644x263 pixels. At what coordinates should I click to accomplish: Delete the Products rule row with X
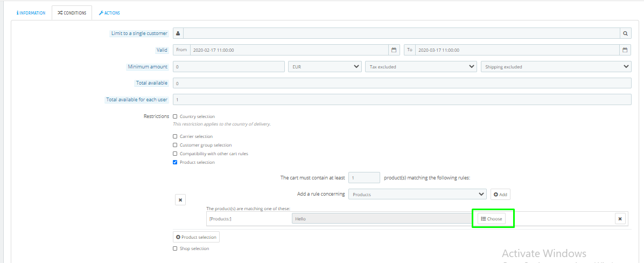[620, 219]
